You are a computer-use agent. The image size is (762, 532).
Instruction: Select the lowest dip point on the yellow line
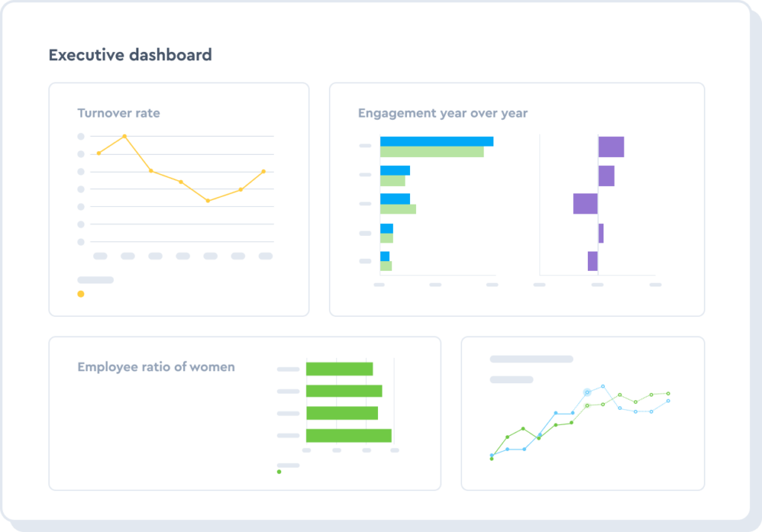(208, 200)
